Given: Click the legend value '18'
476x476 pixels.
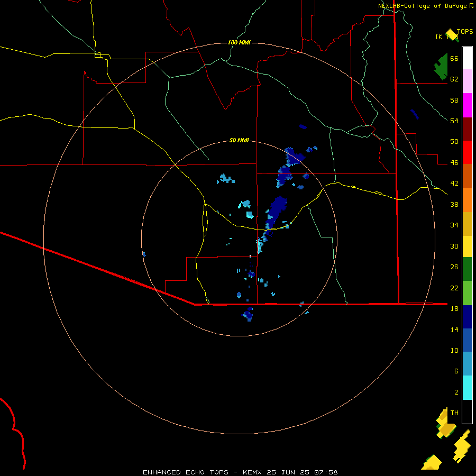Looking at the screenshot, I should coord(454,309).
